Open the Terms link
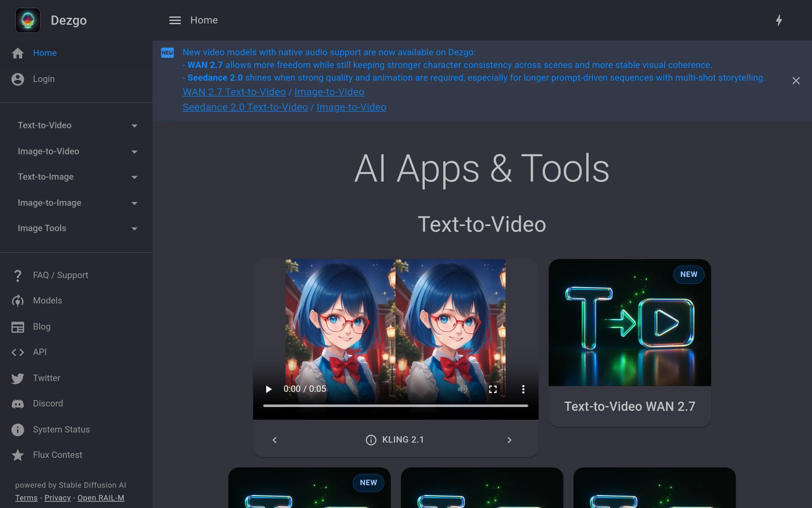Viewport: 812px width, 508px height. pos(26,498)
